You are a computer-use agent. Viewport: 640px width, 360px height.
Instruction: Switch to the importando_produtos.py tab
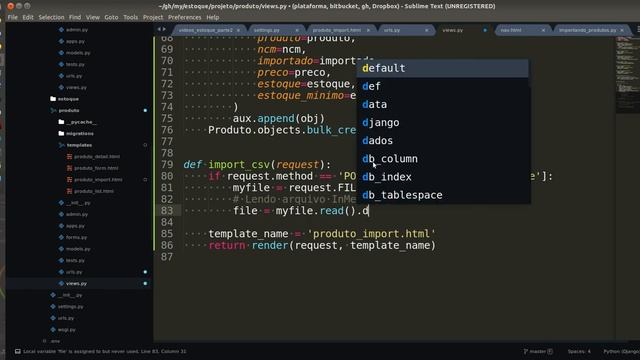click(x=588, y=30)
